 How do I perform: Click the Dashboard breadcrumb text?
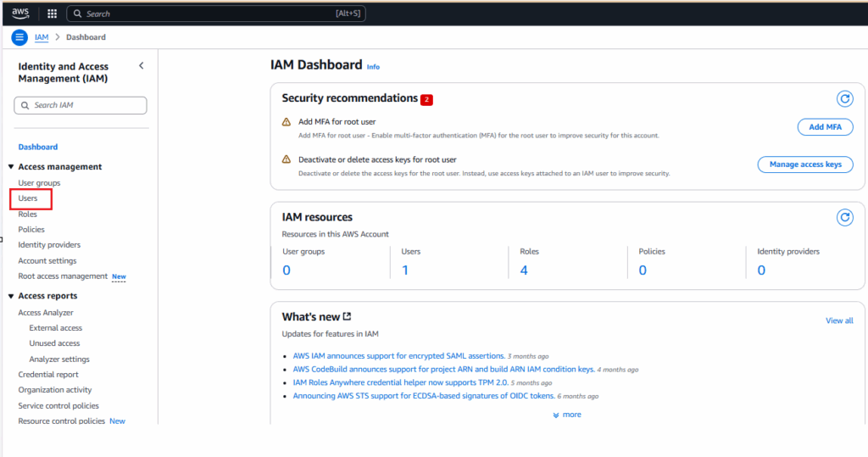tap(86, 37)
